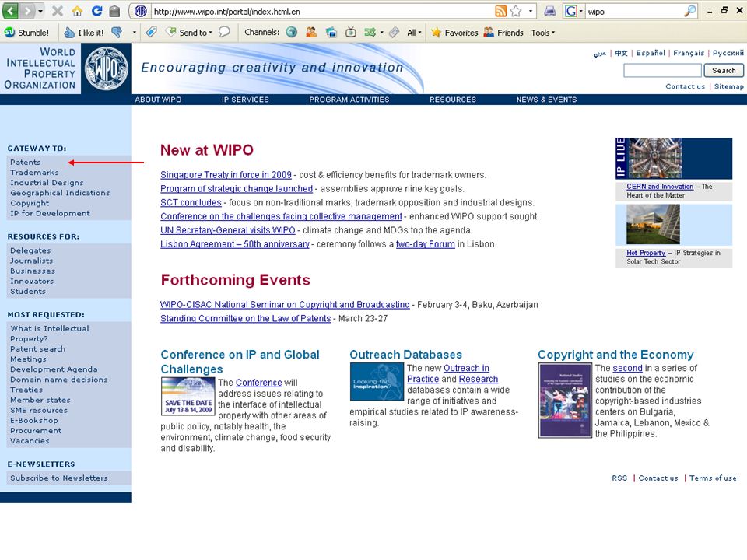Image resolution: width=747 pixels, height=560 pixels.
Task: Click the WIPO logo emblem
Action: (x=107, y=68)
